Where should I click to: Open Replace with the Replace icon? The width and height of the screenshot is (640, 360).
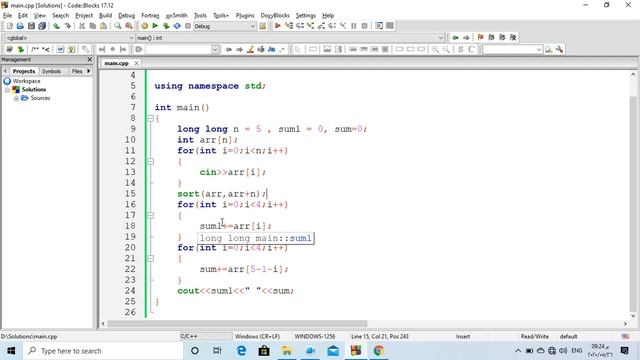[129, 26]
